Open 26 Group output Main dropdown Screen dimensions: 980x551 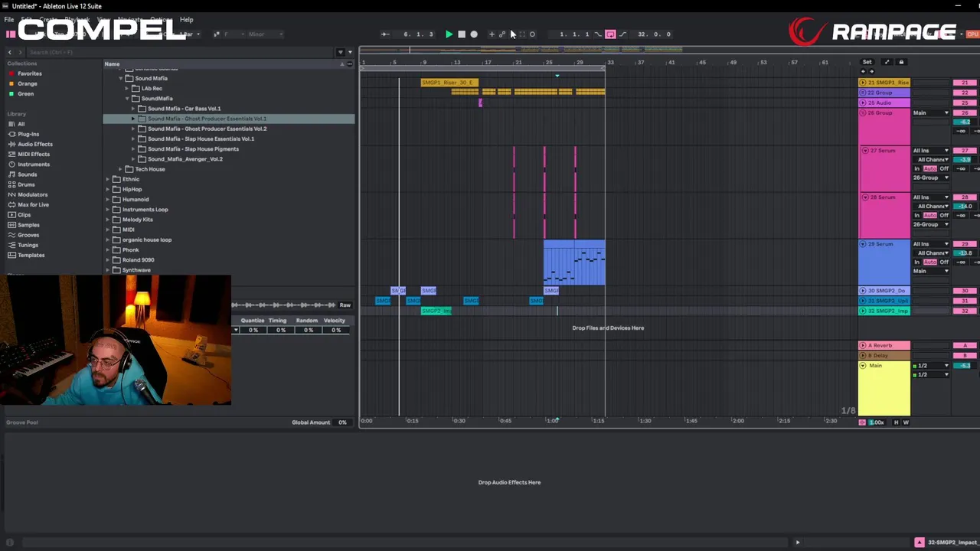[931, 113]
